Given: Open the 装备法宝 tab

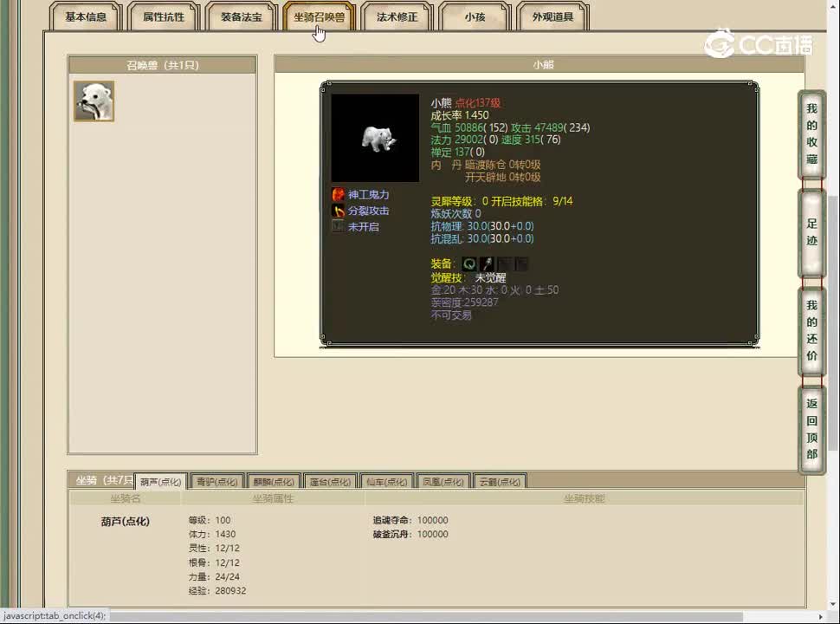Looking at the screenshot, I should (x=241, y=16).
